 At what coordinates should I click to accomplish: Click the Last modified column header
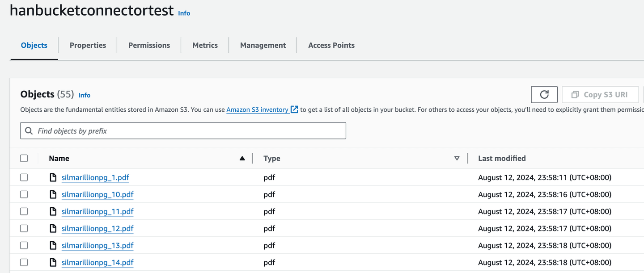point(502,158)
